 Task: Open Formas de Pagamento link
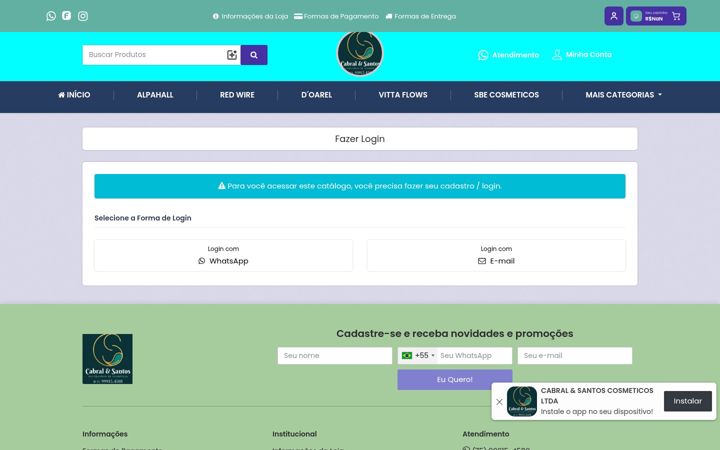point(337,16)
